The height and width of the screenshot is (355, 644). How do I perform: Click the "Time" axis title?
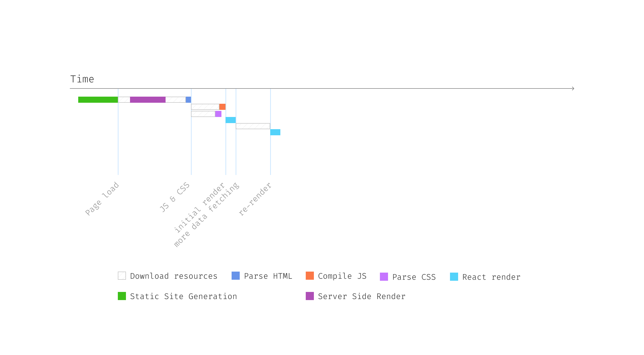82,79
